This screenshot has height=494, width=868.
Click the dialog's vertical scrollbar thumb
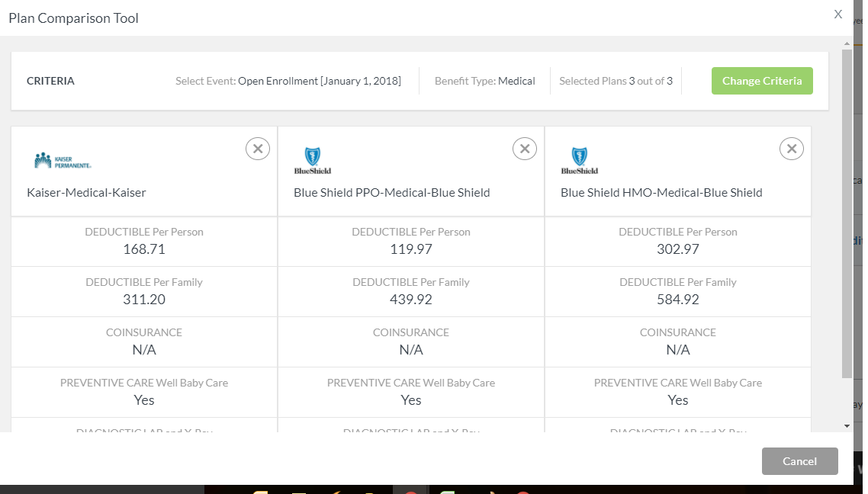coord(847,213)
